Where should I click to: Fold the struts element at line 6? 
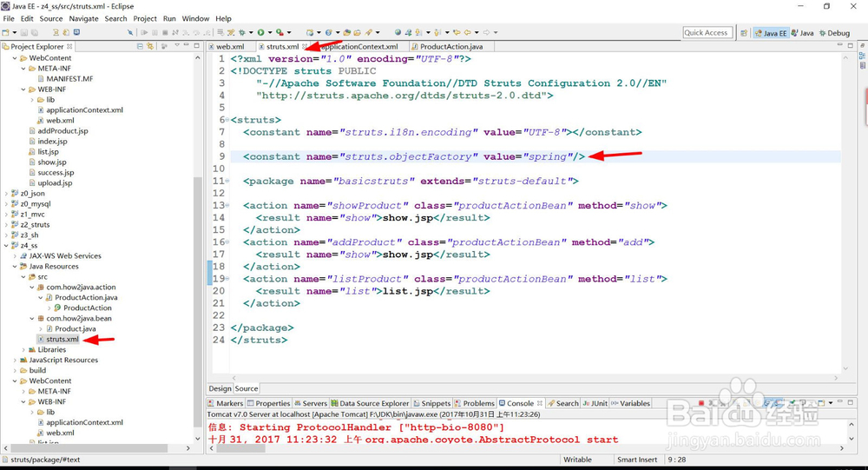click(227, 120)
